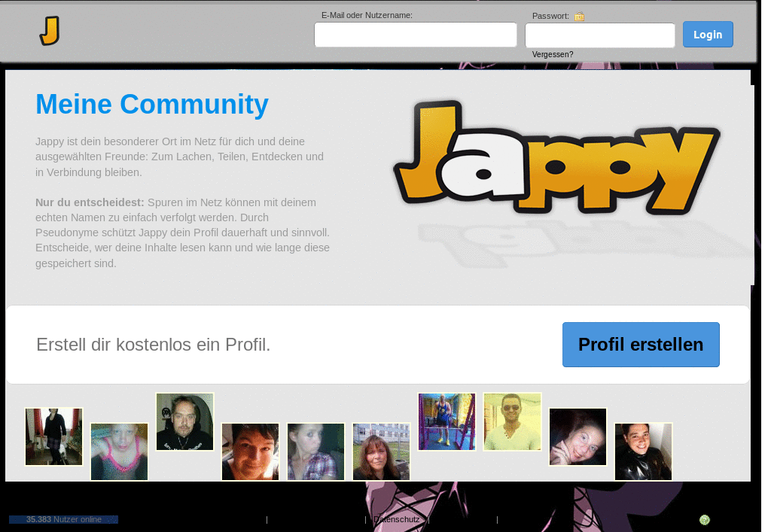Open the Datenschutz link in footer
The image size is (771, 532).
(396, 519)
